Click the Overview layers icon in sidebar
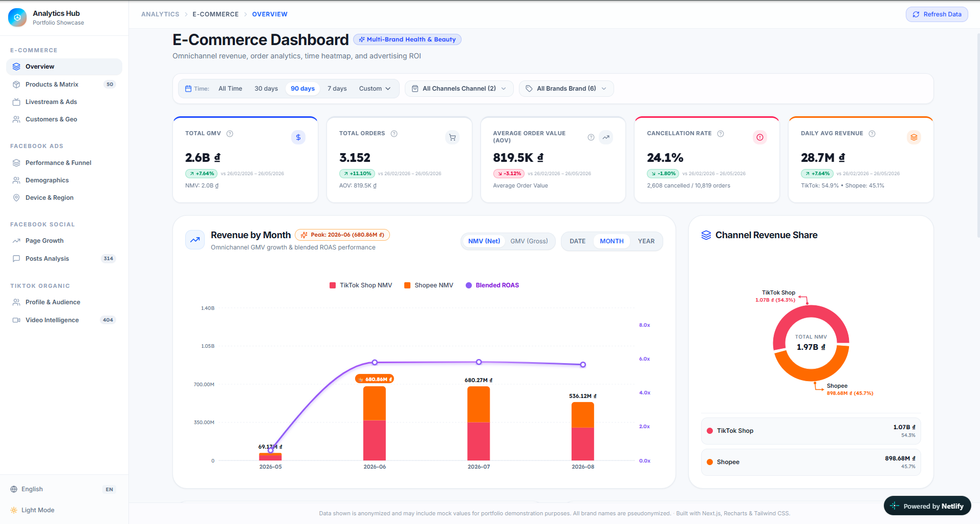The width and height of the screenshot is (980, 524). [x=16, y=67]
